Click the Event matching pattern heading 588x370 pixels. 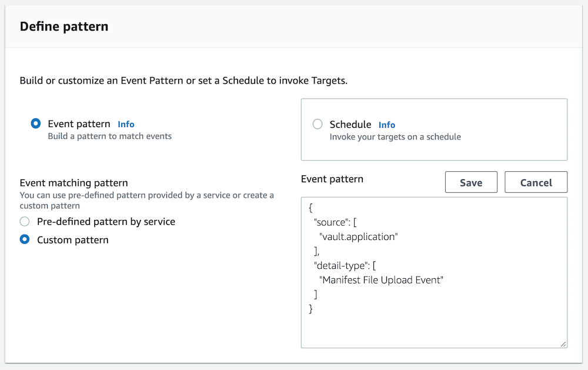pos(73,183)
